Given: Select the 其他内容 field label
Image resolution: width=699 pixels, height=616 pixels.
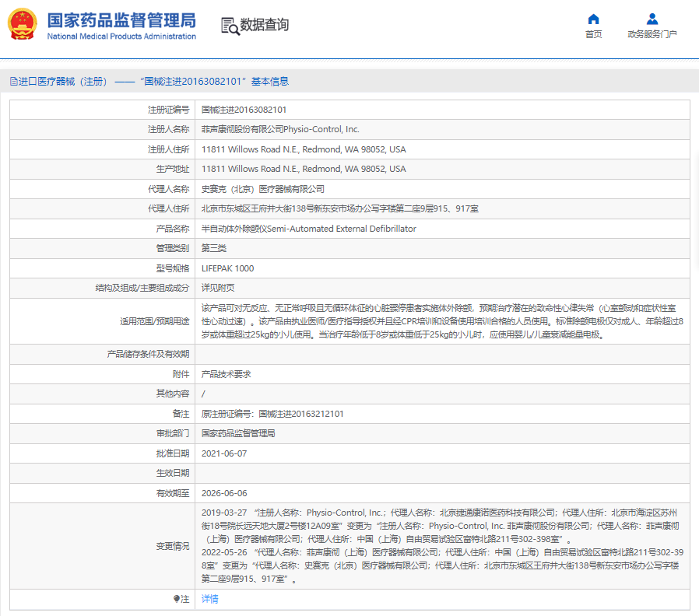Looking at the screenshot, I should click(x=173, y=394).
